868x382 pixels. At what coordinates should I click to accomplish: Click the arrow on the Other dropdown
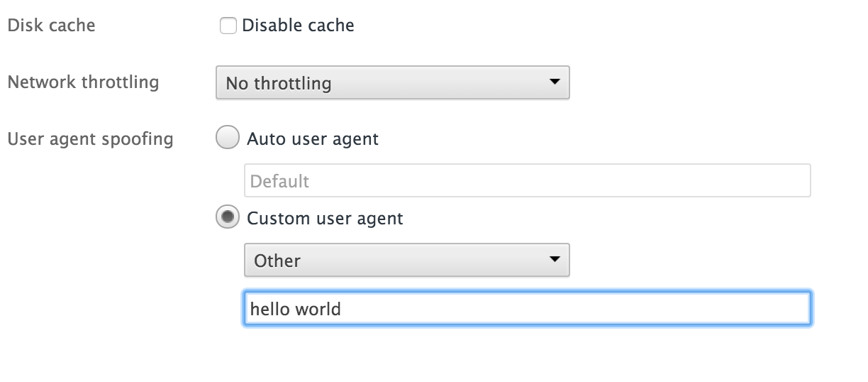coord(555,259)
